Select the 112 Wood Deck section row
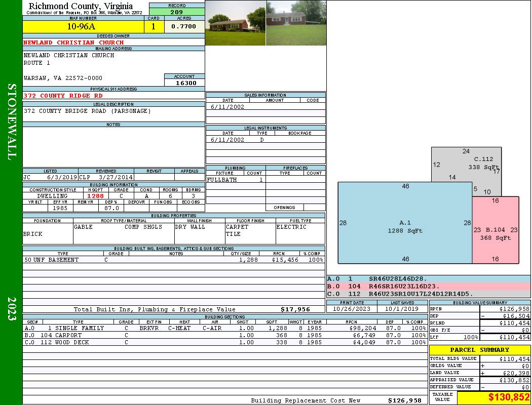The width and height of the screenshot is (532, 405). tap(224, 342)
